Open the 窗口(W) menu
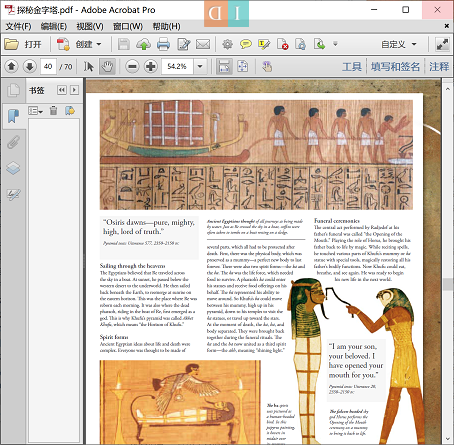The width and height of the screenshot is (454, 445). (128, 26)
